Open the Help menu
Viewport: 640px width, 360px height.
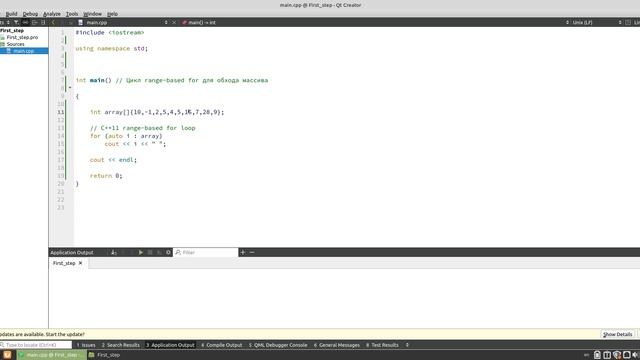point(113,14)
